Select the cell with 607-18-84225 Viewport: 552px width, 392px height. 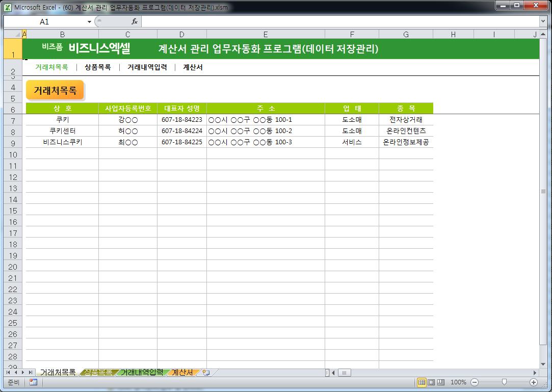pyautogui.click(x=181, y=142)
